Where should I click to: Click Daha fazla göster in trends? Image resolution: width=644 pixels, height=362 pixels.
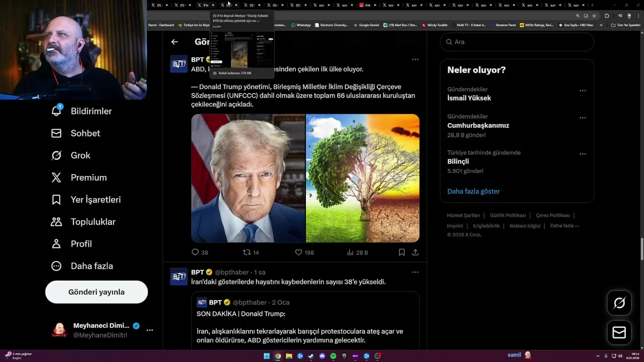coord(473,191)
